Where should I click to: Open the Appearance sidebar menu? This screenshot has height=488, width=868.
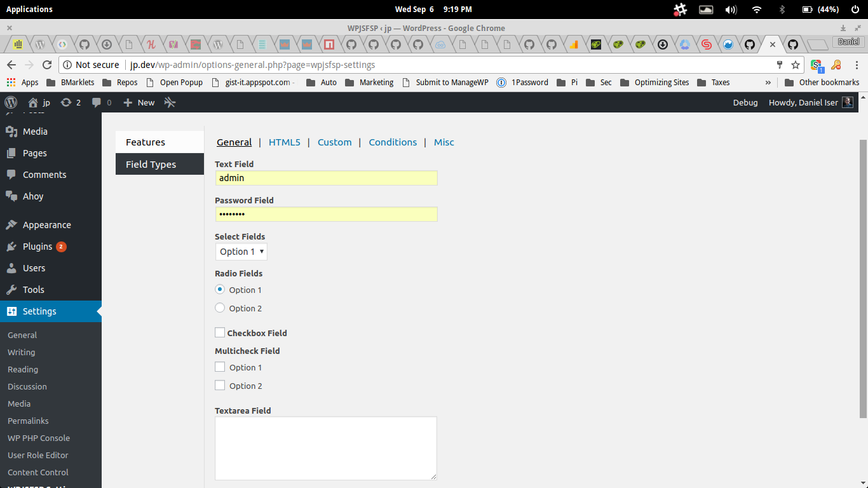tap(51, 225)
